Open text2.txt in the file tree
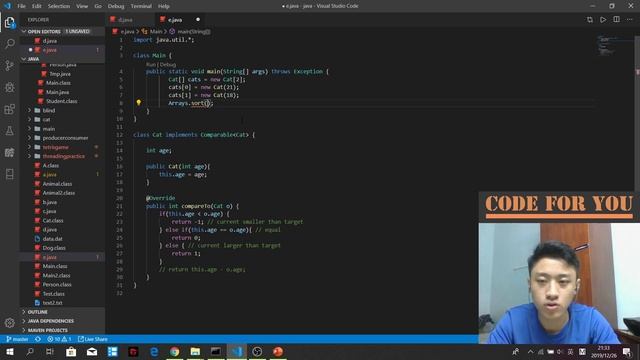The image size is (640, 360). click(52, 303)
